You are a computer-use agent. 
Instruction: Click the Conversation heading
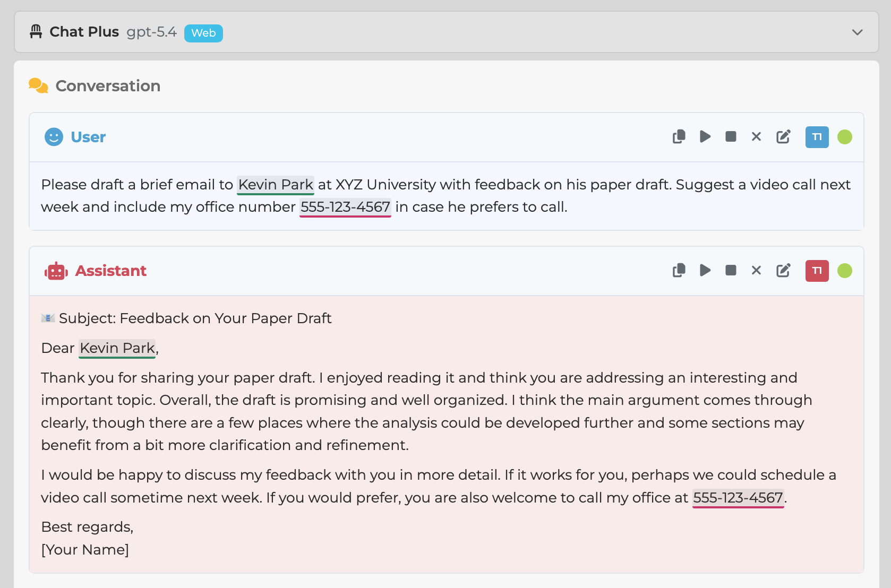click(108, 86)
